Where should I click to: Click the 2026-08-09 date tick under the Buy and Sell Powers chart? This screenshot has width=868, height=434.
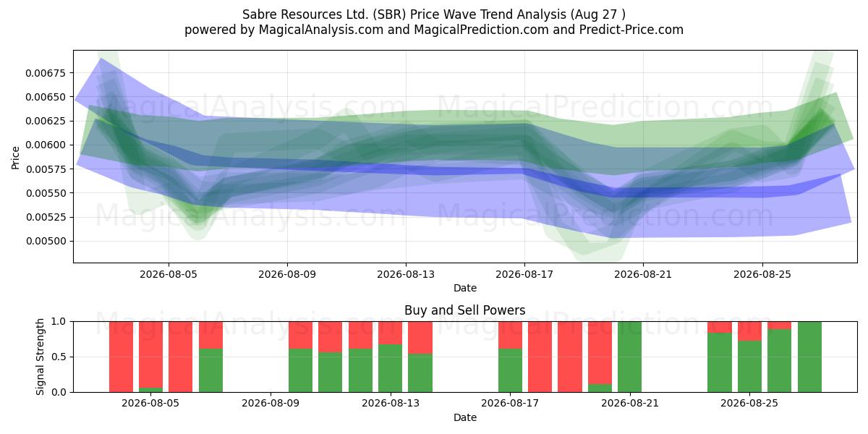pos(271,404)
